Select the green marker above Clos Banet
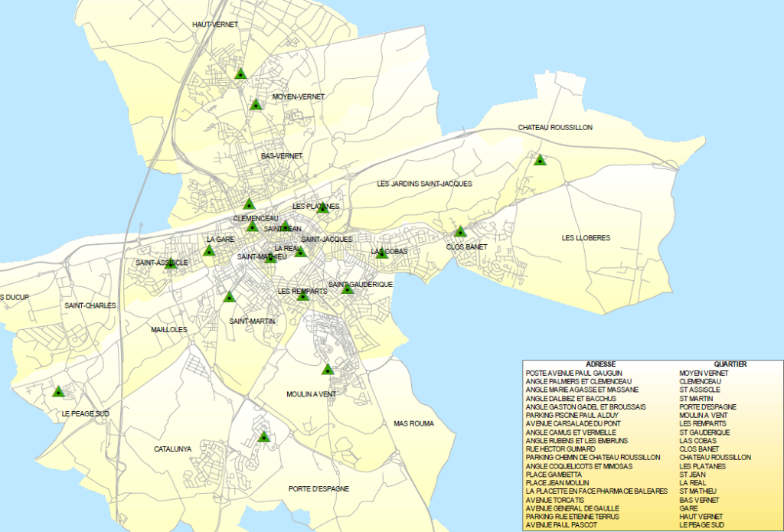Viewport: 784px width, 532px height. (460, 232)
